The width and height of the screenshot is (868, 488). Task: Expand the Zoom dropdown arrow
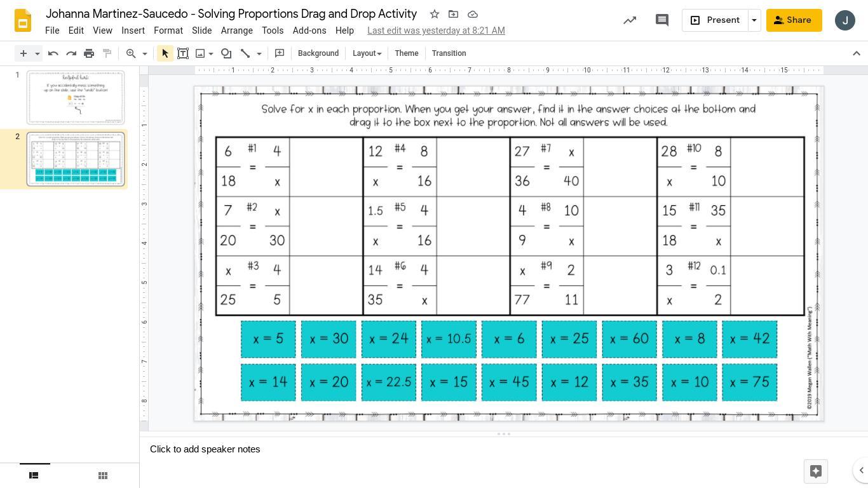(145, 53)
